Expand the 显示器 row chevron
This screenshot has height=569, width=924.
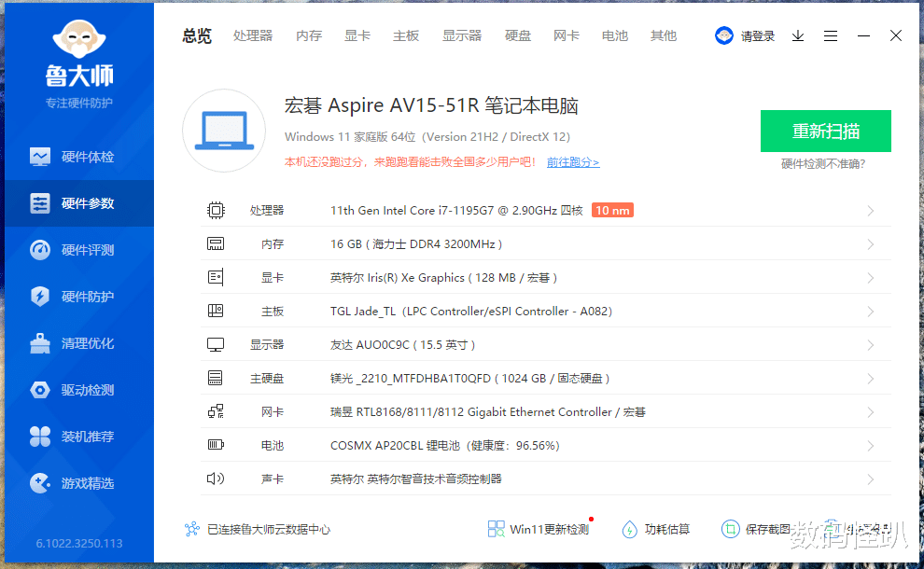pyautogui.click(x=871, y=345)
